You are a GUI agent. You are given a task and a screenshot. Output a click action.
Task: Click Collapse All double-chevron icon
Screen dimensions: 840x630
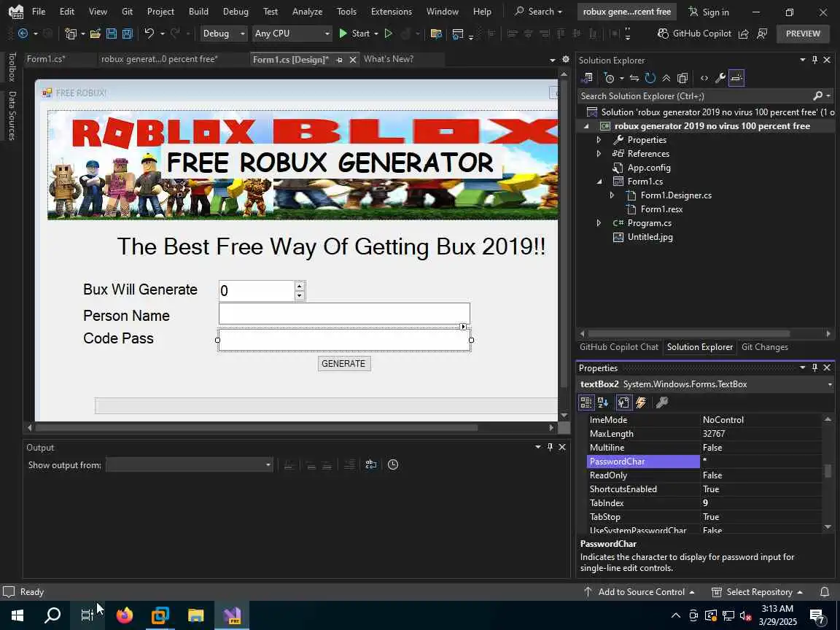click(666, 78)
